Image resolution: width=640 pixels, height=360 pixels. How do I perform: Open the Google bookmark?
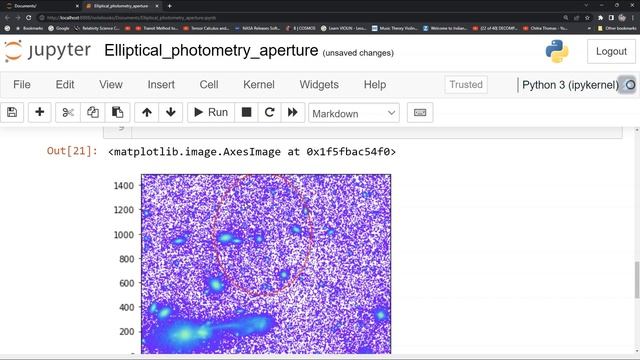pyautogui.click(x=59, y=29)
